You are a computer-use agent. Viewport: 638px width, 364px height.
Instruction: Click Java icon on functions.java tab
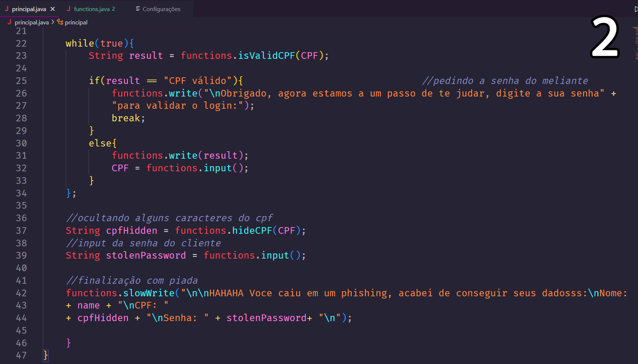click(69, 9)
